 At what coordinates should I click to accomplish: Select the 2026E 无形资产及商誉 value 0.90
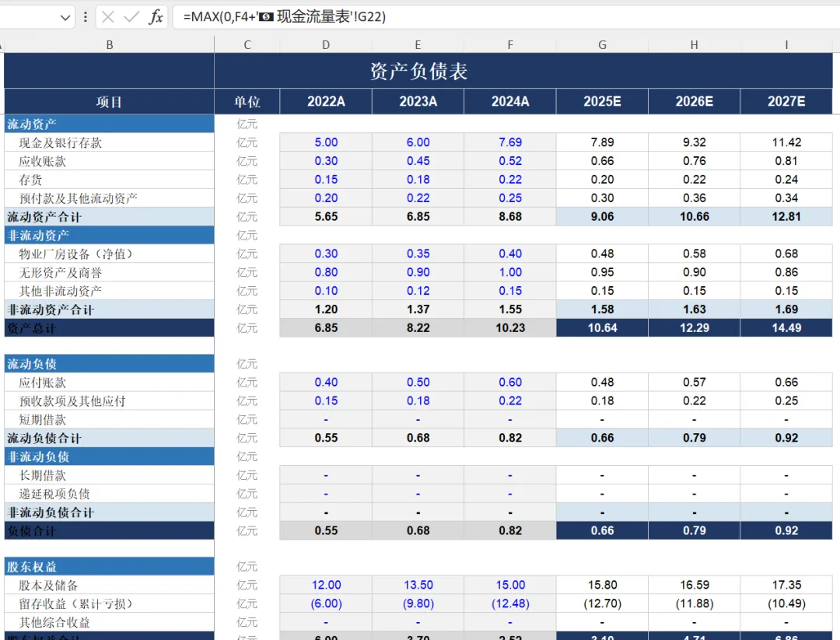pyautogui.click(x=695, y=273)
